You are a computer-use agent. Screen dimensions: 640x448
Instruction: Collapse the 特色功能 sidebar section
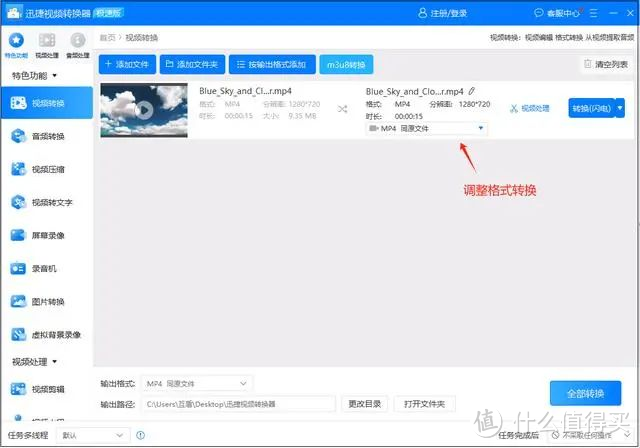tap(35, 75)
